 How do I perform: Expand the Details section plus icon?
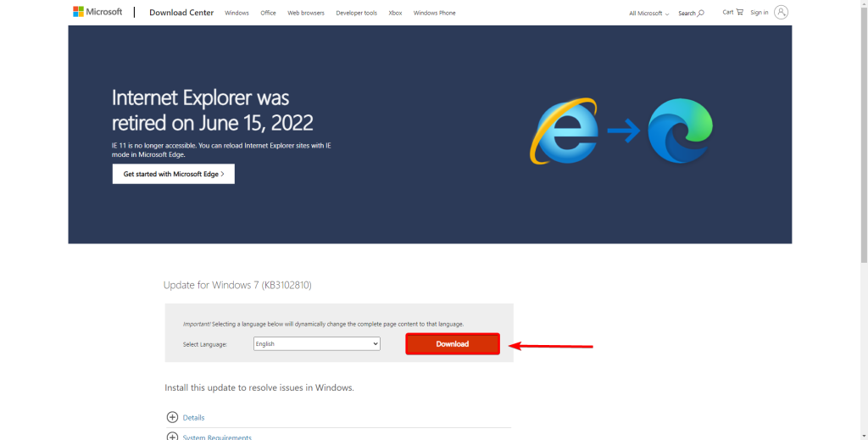pos(172,417)
